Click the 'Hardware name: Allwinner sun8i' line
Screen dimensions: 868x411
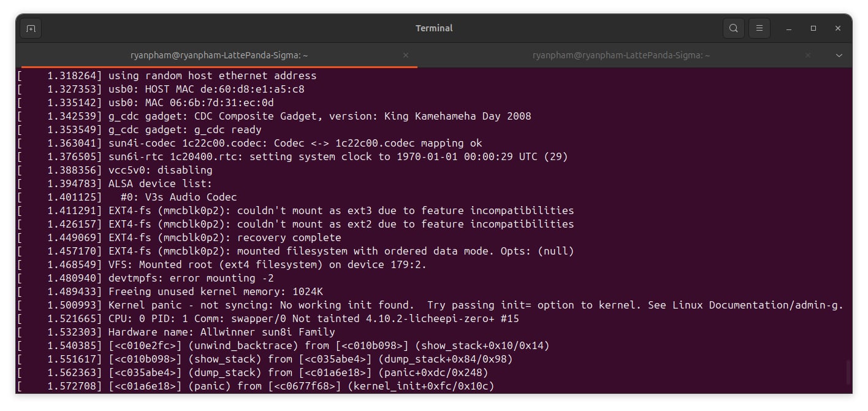pos(221,332)
